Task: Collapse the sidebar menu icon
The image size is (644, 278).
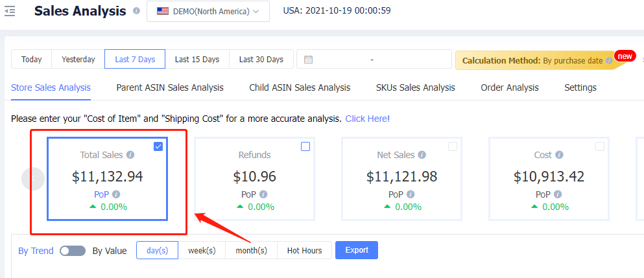Action: (x=10, y=11)
